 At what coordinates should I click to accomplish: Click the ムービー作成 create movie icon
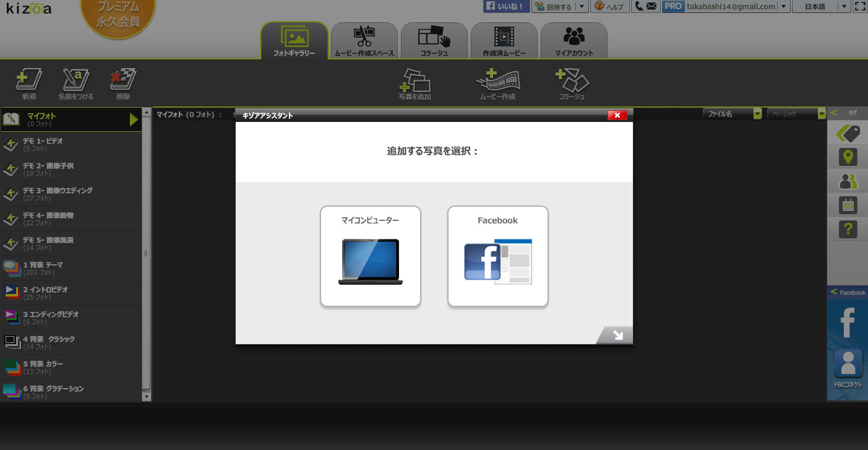click(x=497, y=80)
